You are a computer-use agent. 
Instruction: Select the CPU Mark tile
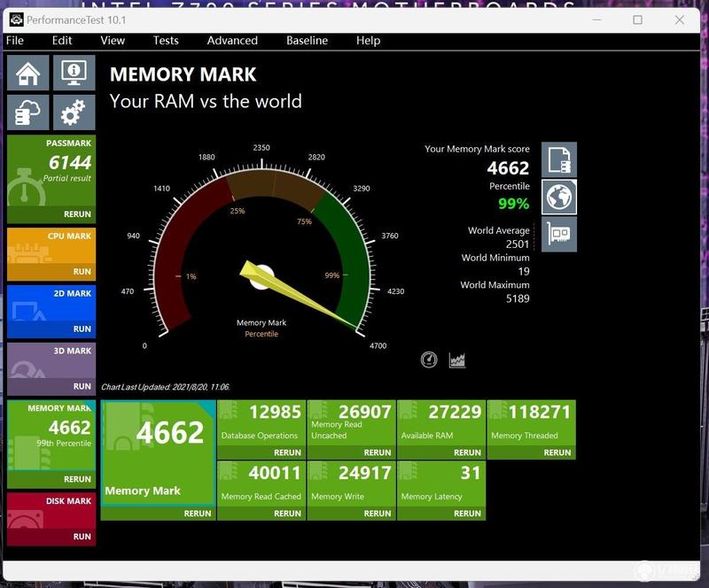click(51, 246)
